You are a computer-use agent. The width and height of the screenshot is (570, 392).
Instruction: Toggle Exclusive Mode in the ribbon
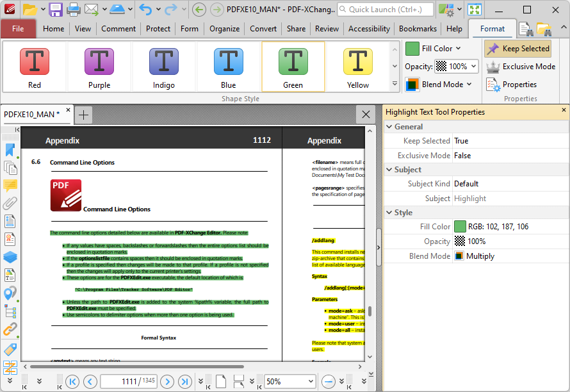point(521,67)
